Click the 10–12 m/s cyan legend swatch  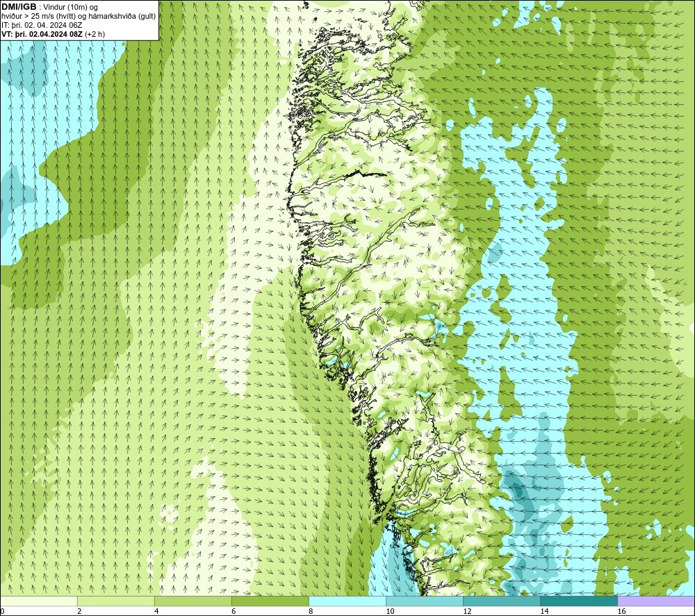tap(425, 601)
